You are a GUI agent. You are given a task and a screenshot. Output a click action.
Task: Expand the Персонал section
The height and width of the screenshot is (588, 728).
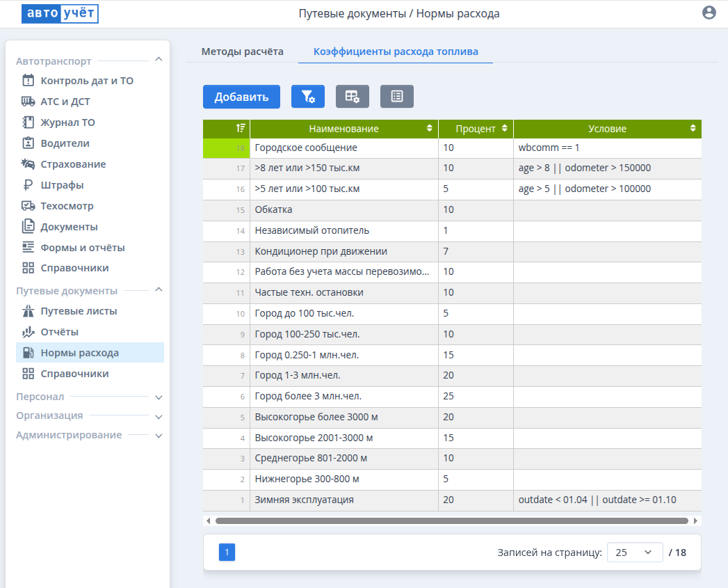[x=159, y=397]
